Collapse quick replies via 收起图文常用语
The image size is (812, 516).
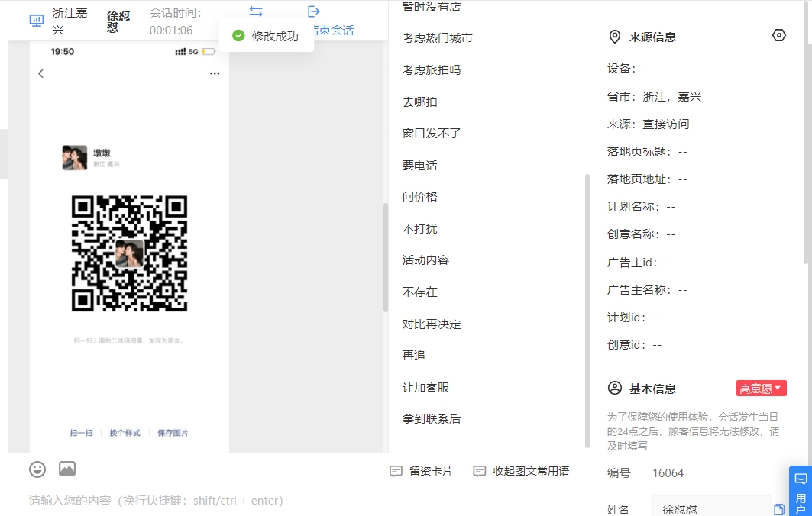(521, 471)
